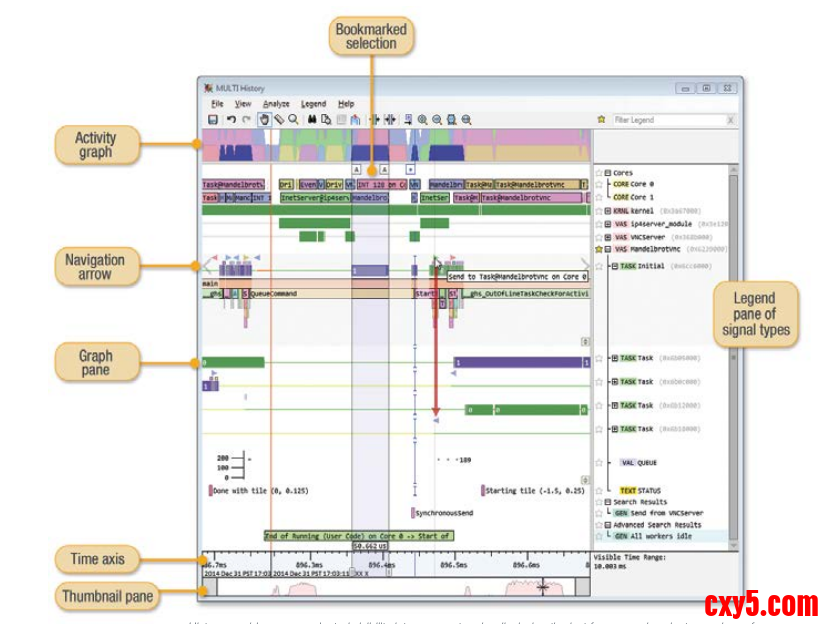The image size is (823, 624).
Task: Click the thumbnail pane overview strip
Action: tap(396, 587)
